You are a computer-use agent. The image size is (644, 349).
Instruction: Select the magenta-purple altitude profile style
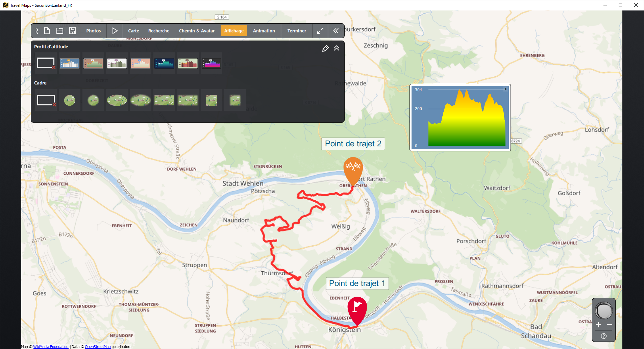click(x=212, y=63)
